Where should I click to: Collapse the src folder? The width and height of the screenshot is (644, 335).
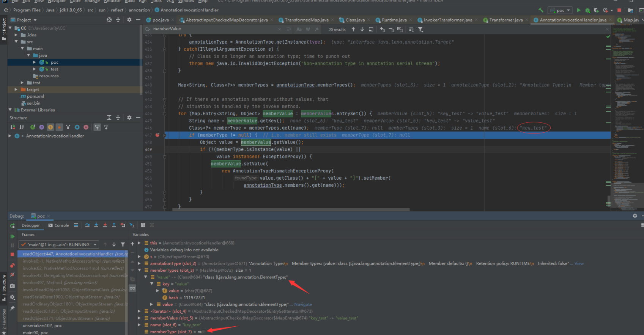pos(16,42)
